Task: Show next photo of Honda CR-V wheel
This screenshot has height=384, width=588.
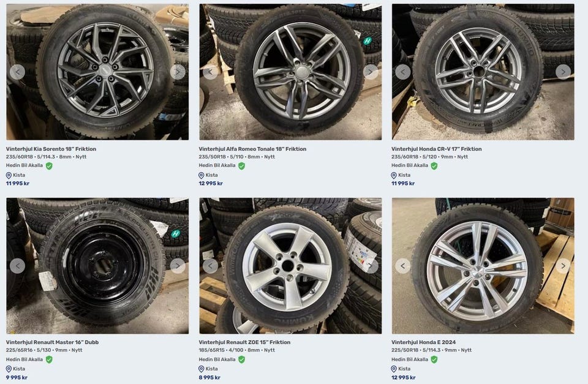Action: (x=563, y=72)
